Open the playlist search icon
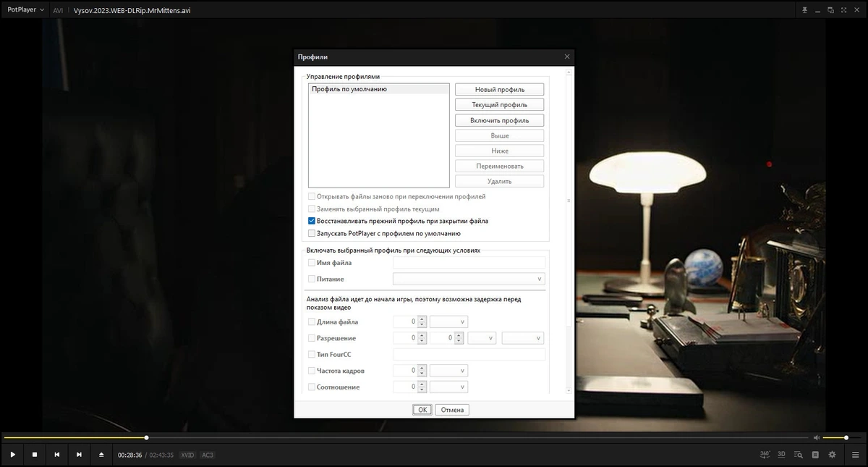Screen dimensions: 868x467 pos(799,455)
